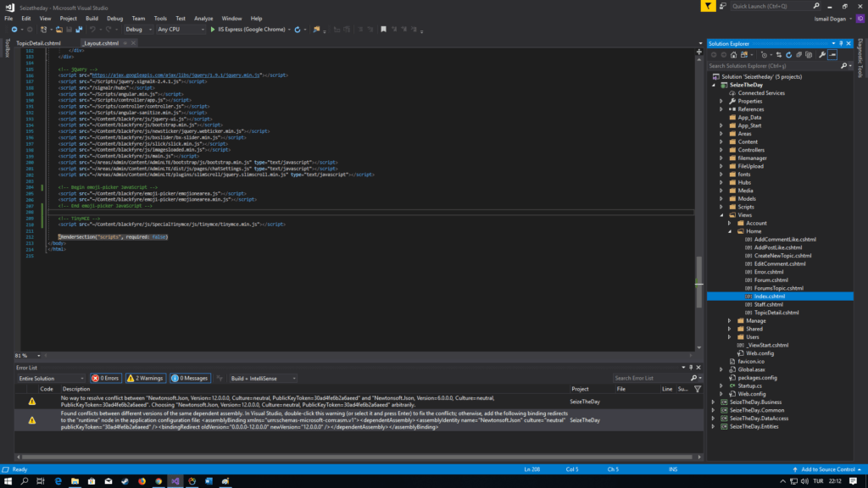Toggle pin on _Layout.cshtml tab
Image resolution: width=868 pixels, height=488 pixels.
click(125, 43)
